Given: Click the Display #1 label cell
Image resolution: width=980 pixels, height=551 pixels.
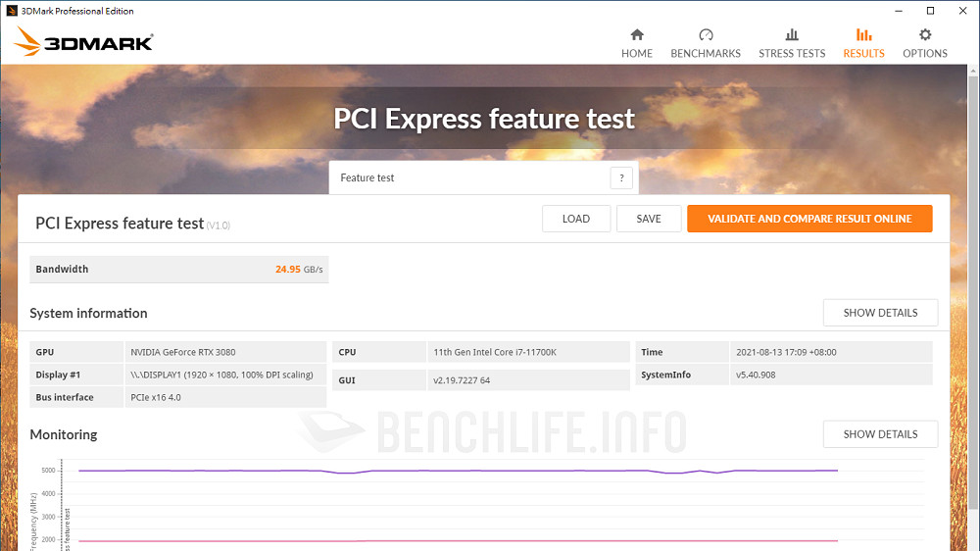Looking at the screenshot, I should tap(76, 375).
